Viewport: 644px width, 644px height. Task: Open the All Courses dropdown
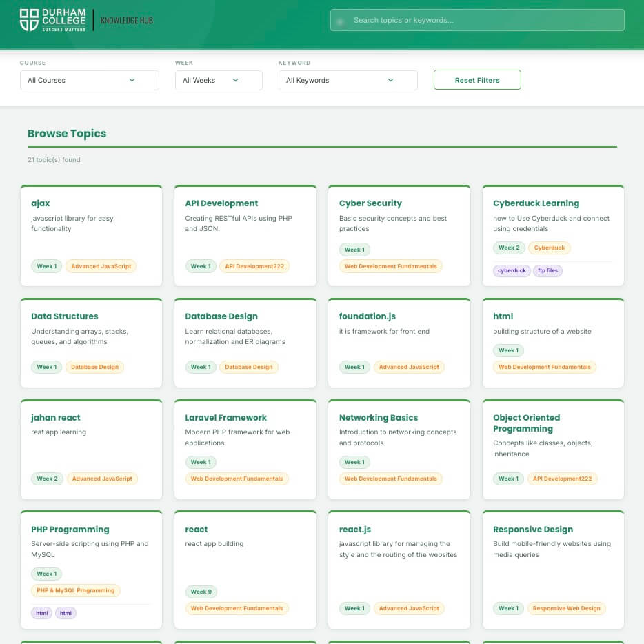[89, 80]
